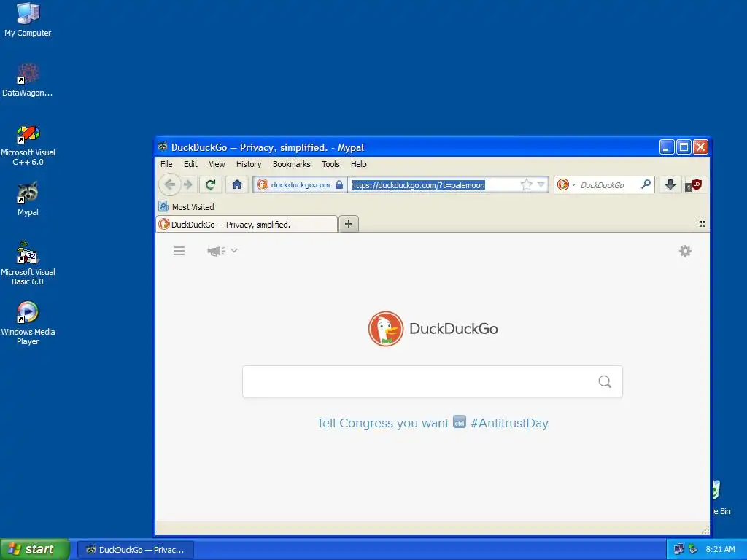Open the Bookmarks menu
This screenshot has height=560, width=747.
[x=292, y=164]
